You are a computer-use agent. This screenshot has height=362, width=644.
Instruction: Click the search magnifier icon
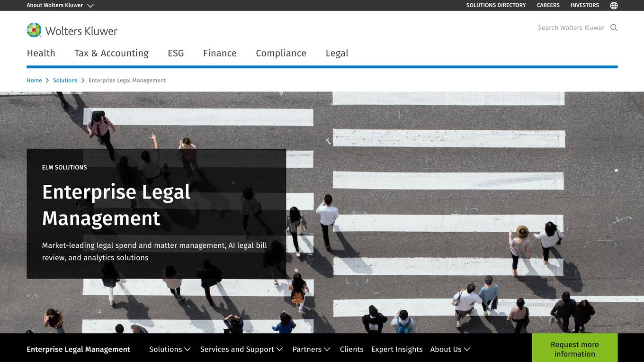pos(614,27)
